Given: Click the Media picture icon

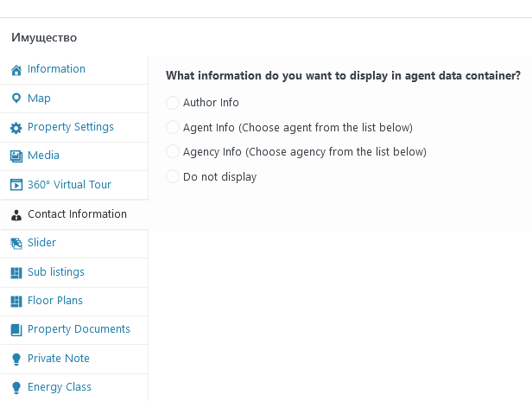Looking at the screenshot, I should (x=16, y=156).
